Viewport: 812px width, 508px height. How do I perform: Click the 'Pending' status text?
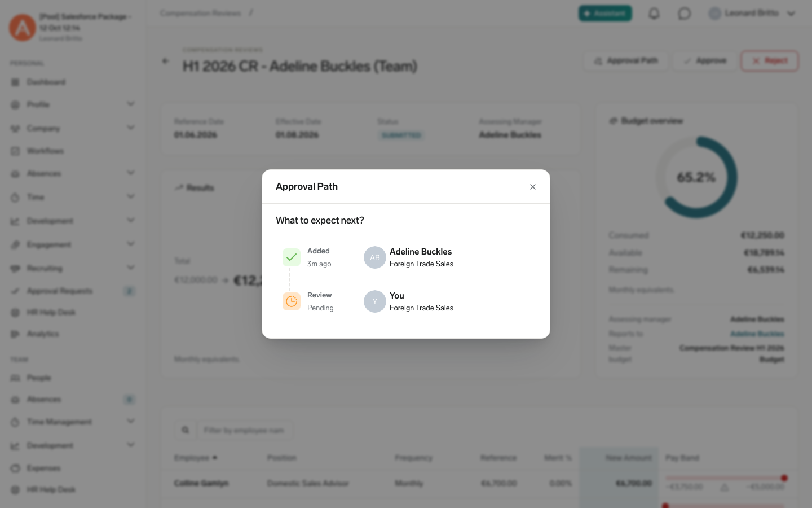point(320,308)
